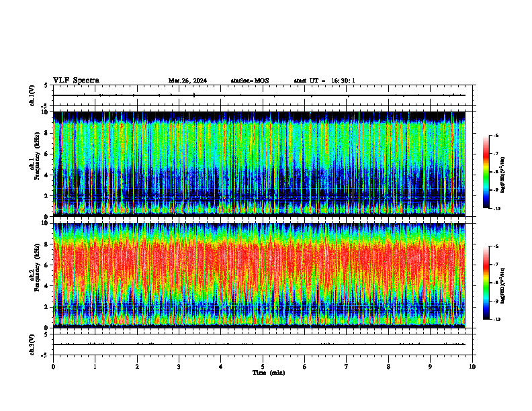Click the "VLF Spectra" title text
This screenshot has width=532, height=411.
click(76, 81)
